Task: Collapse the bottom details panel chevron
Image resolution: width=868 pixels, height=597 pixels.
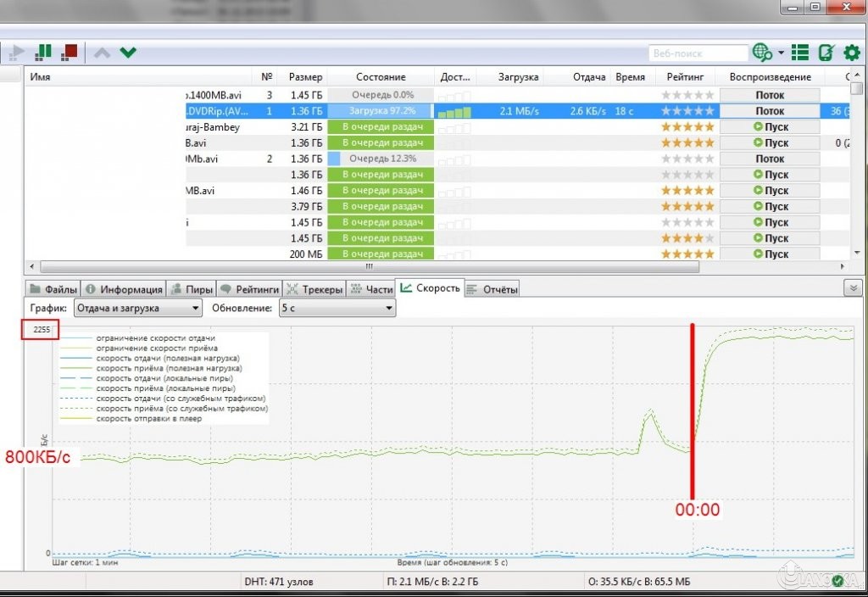Action: point(853,288)
